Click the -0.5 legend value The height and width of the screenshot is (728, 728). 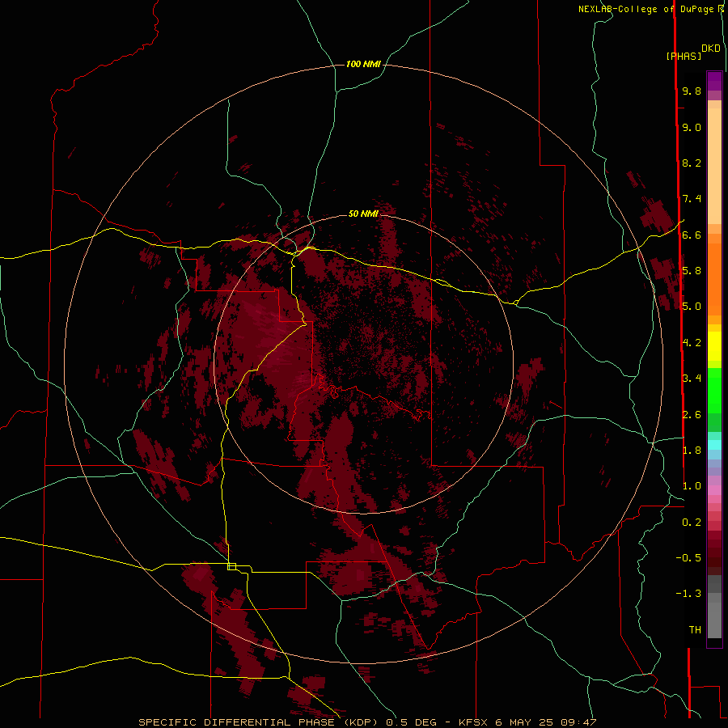(x=688, y=557)
